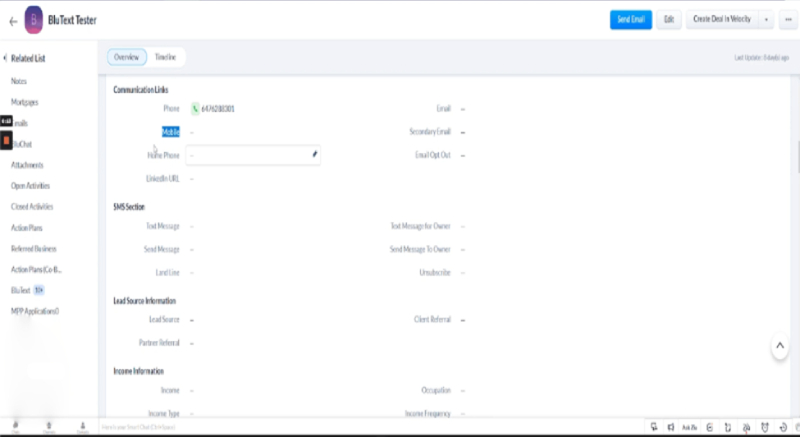Open Mortgages in Related List
Viewport: 800px width, 437px height.
pyautogui.click(x=24, y=102)
